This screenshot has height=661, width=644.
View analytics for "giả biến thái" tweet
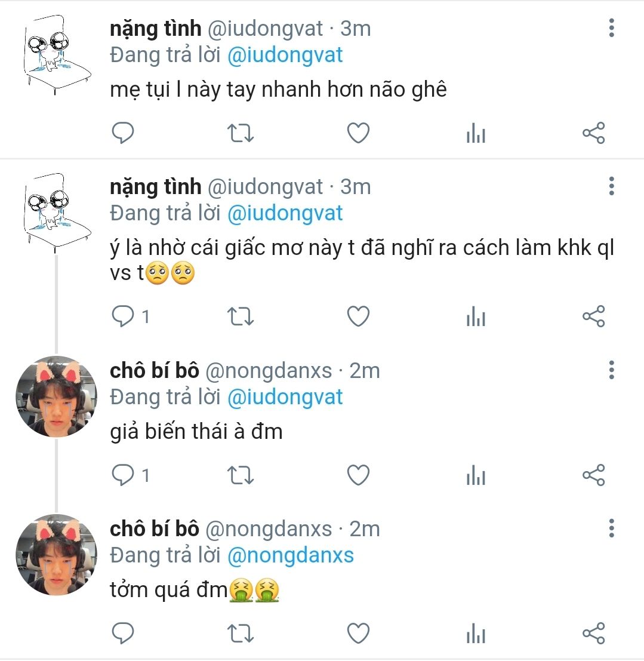[476, 476]
